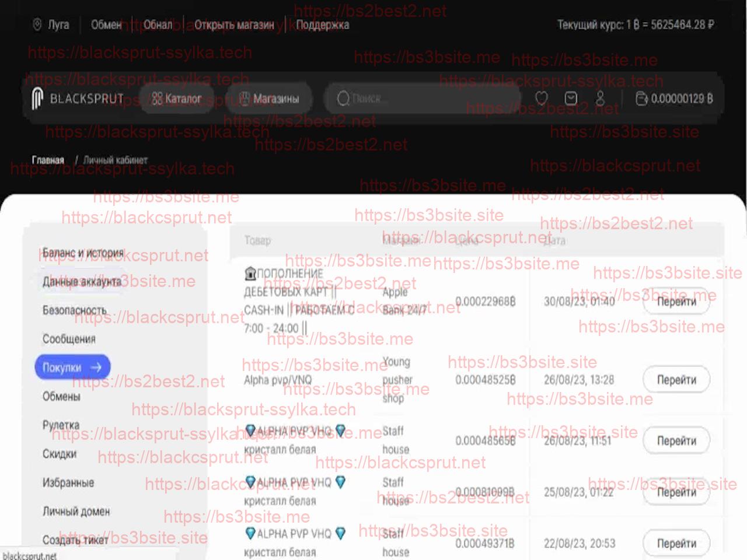
Task: Click the price 0.00048525B
Action: click(486, 380)
